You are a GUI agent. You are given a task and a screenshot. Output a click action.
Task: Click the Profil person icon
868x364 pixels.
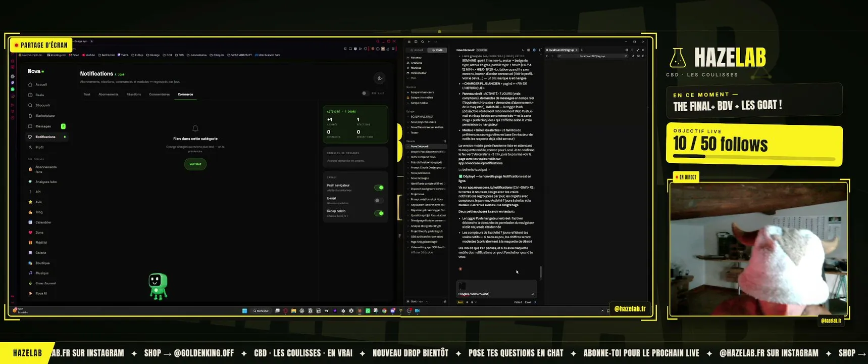pyautogui.click(x=30, y=147)
